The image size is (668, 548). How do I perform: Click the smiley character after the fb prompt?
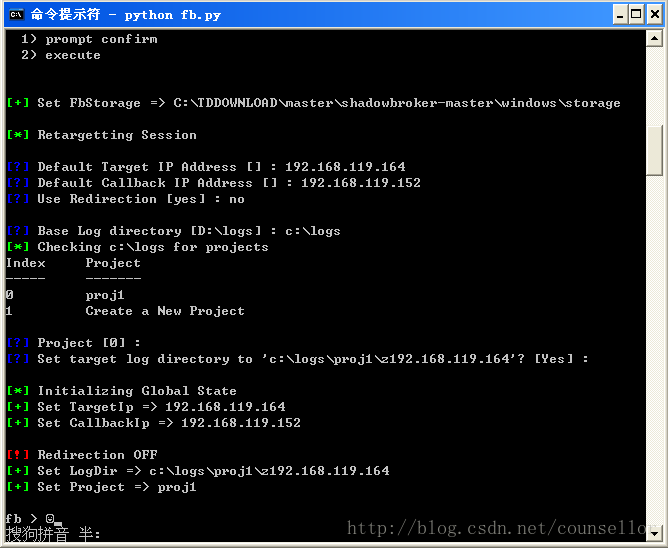pos(49,519)
